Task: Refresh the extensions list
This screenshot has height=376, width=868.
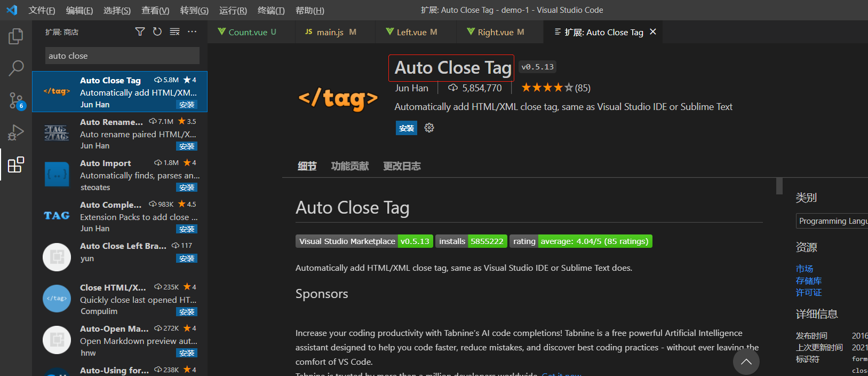Action: click(157, 32)
